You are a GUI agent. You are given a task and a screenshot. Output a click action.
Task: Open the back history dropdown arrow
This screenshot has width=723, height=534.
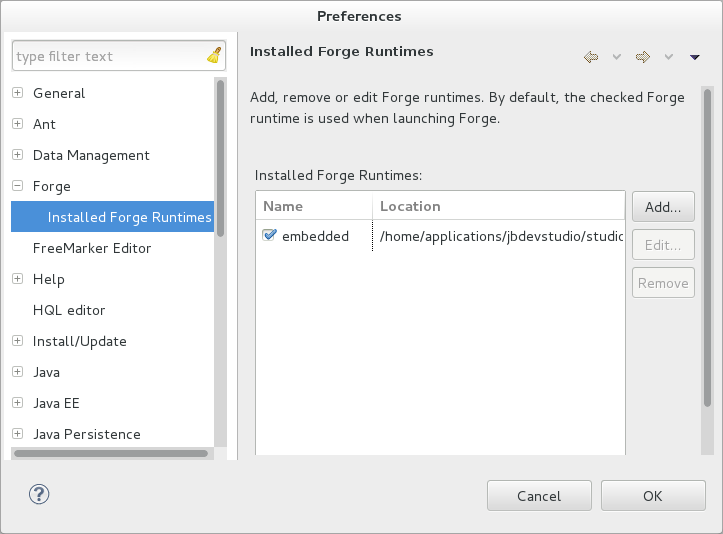(x=616, y=57)
